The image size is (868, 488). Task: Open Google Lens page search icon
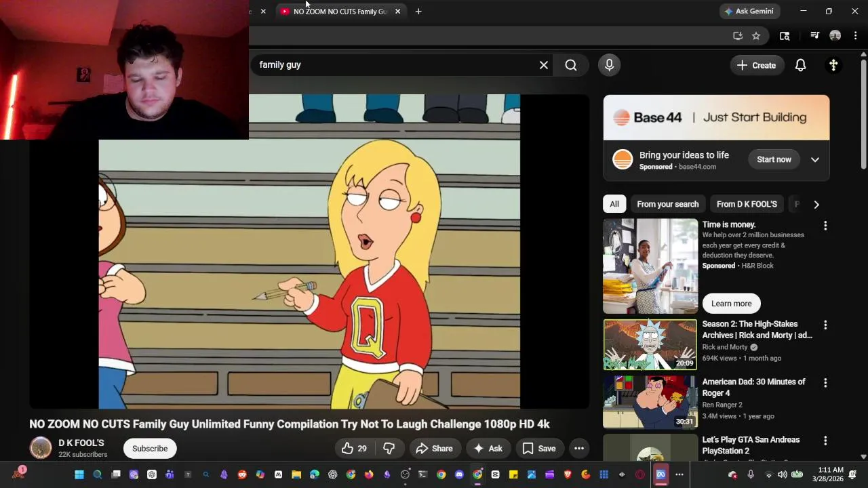click(785, 36)
